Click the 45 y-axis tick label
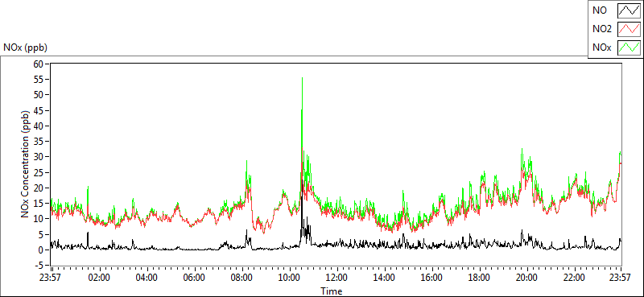This screenshot has width=644, height=297. point(39,110)
